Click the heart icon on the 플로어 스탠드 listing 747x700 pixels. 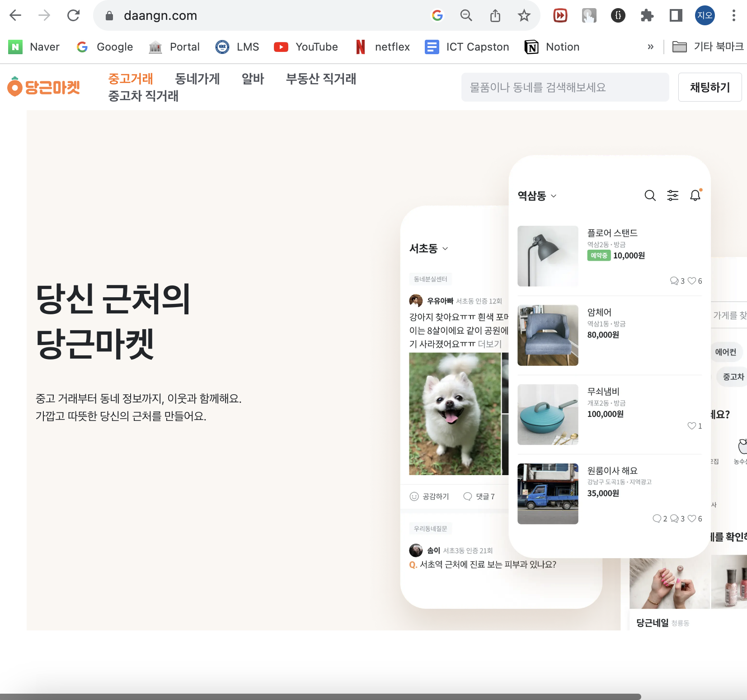[x=691, y=281]
